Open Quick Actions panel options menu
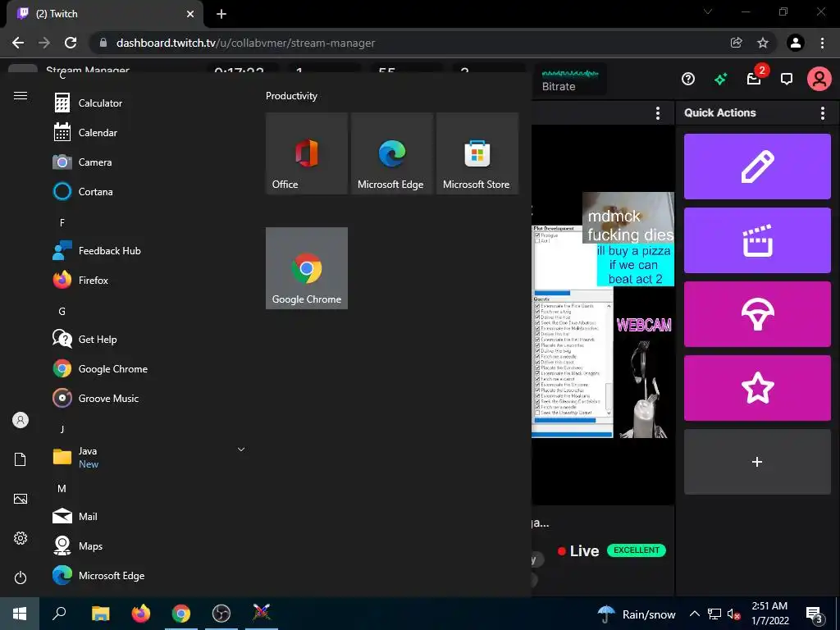This screenshot has width=840, height=630. [x=822, y=112]
